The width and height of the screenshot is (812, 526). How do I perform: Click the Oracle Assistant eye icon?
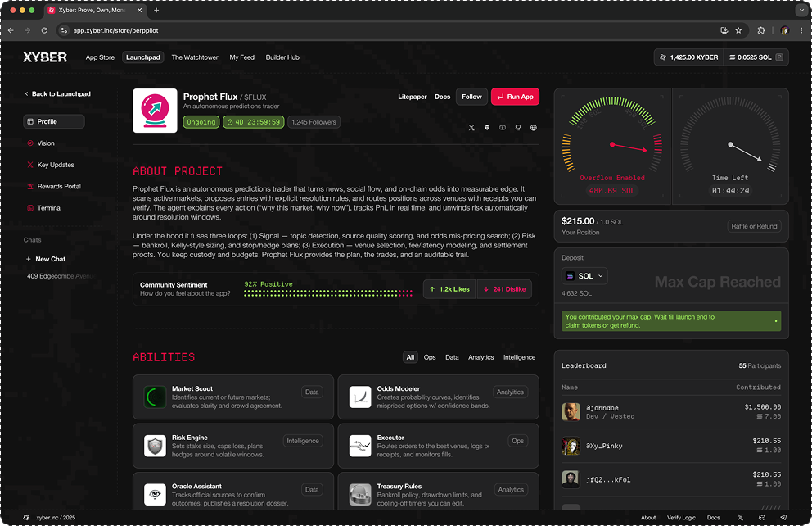click(x=155, y=494)
